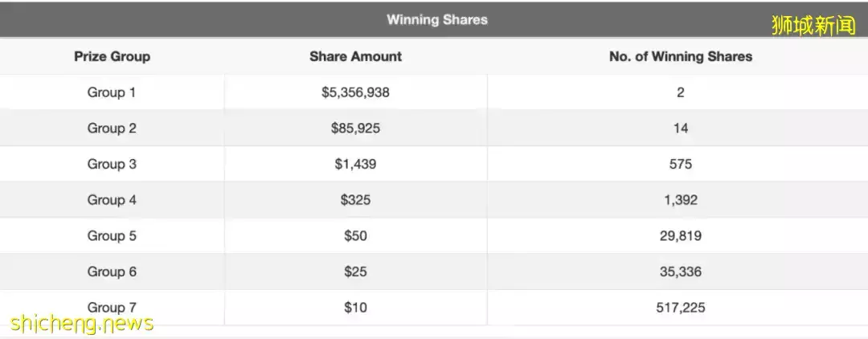The image size is (868, 339).
Task: Click the 29,819 winning shares cell
Action: pyautogui.click(x=681, y=236)
